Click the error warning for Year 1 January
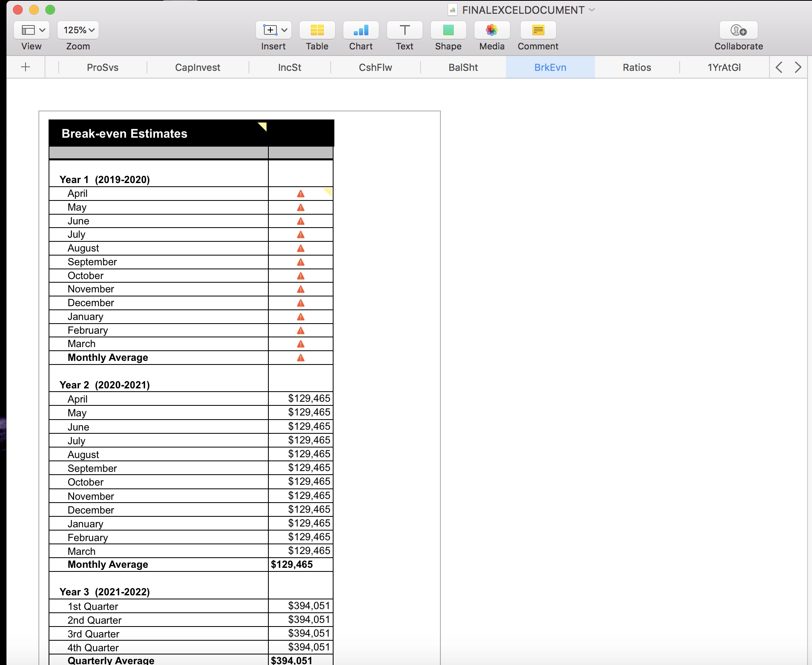Screen dimensions: 812x665 click(x=301, y=317)
